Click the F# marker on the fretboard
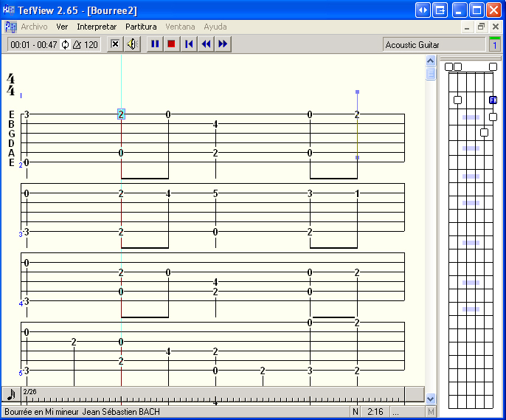The height and width of the screenshot is (420, 506). point(493,100)
